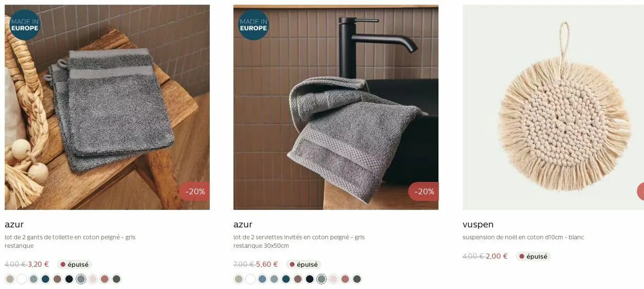Open the vuspen macramé ornament image
This screenshot has height=289, width=644.
[x=553, y=107]
